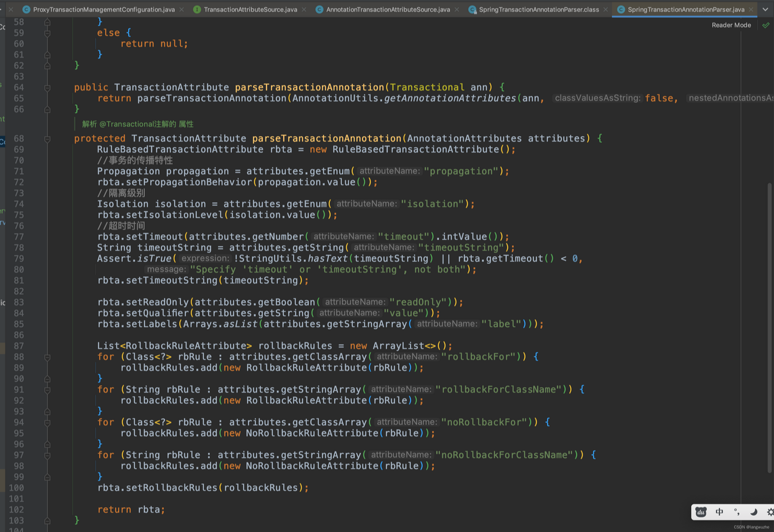Toggle the input method punctuation mode

click(x=736, y=512)
